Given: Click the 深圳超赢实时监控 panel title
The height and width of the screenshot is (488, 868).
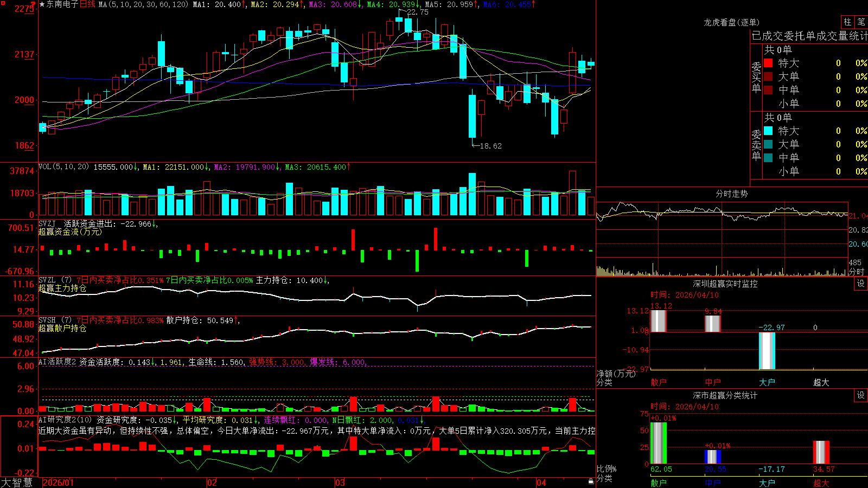Looking at the screenshot, I should [725, 284].
